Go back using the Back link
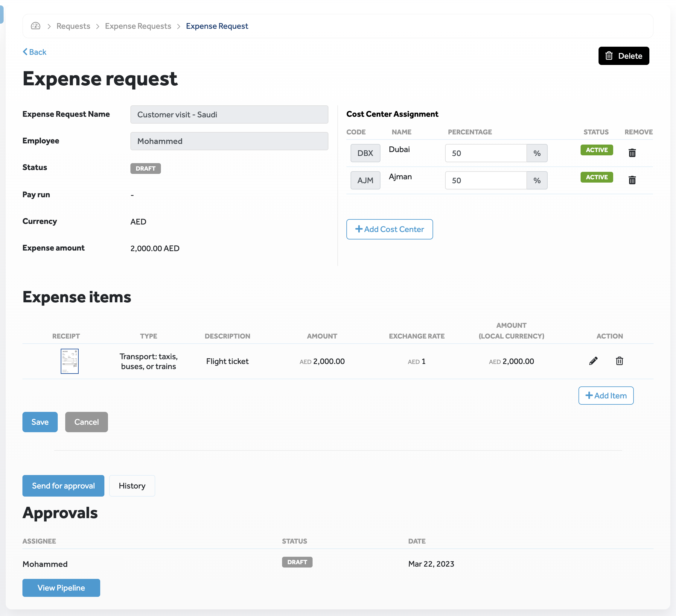 coord(34,52)
